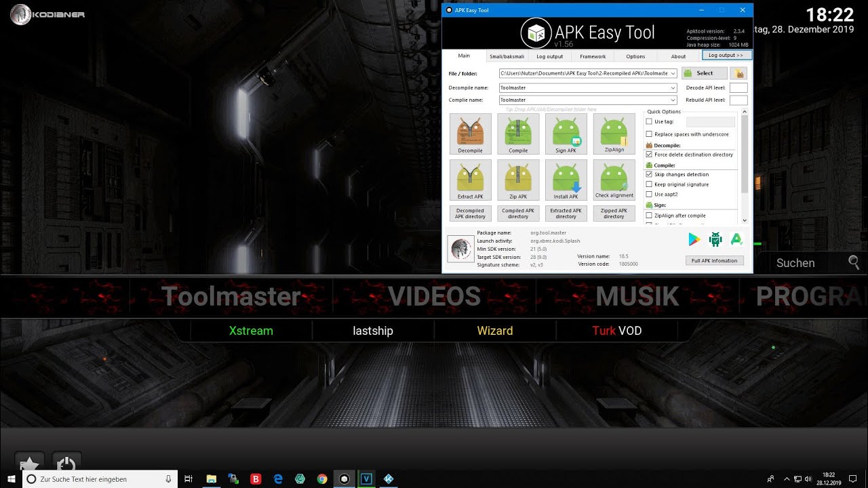
Task: Click the Kodi power icon
Action: pyautogui.click(x=66, y=465)
